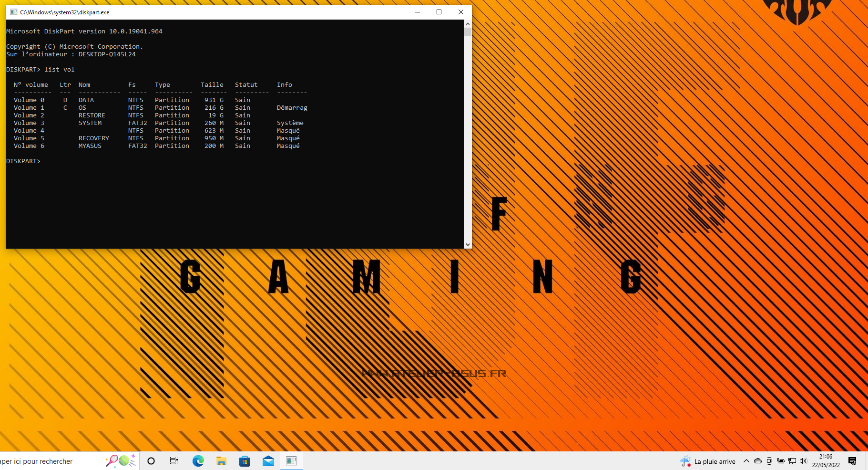Click the "La pluie arrive" weather widget
Image resolution: width=868 pixels, height=470 pixels.
point(707,461)
